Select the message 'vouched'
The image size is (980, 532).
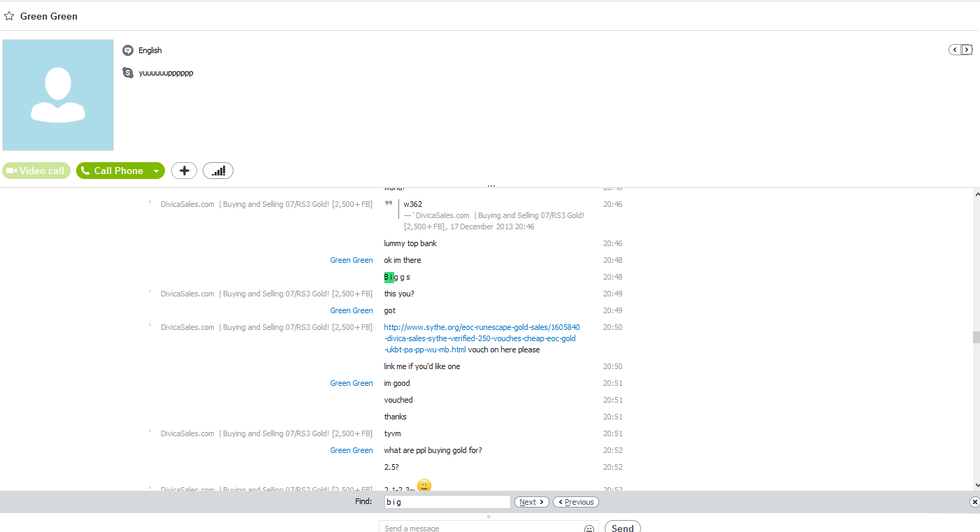(398, 400)
